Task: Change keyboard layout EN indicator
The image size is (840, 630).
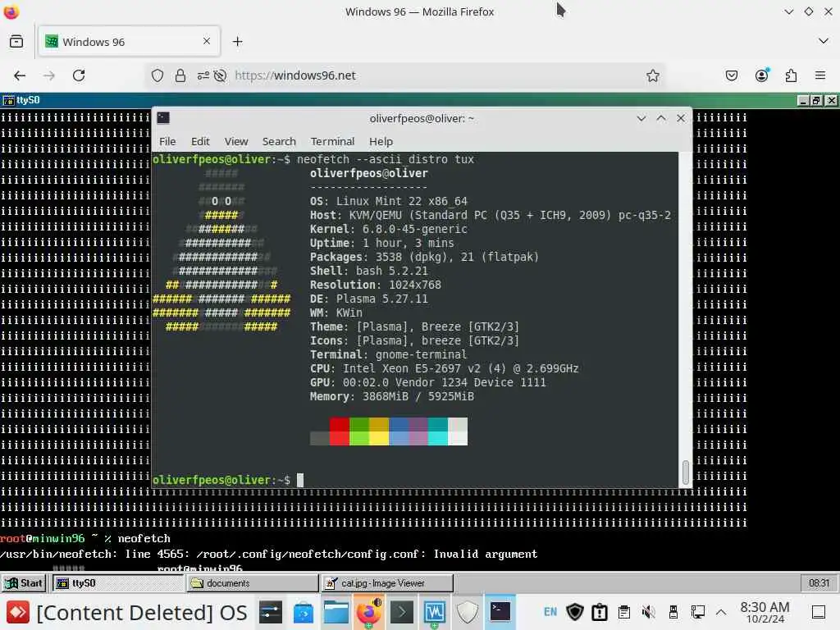Action: point(550,612)
